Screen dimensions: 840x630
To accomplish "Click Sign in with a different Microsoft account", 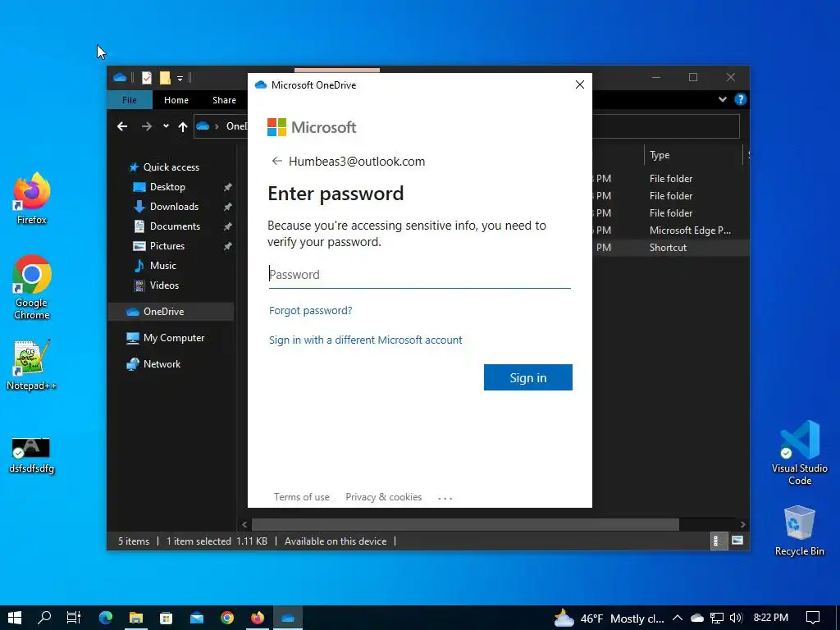I will 365,340.
